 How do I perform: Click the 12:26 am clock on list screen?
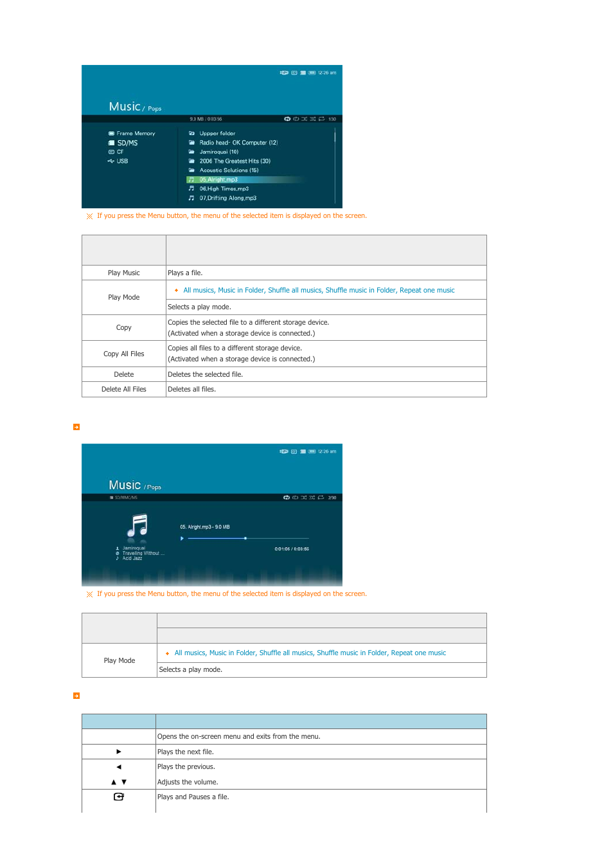coord(327,73)
